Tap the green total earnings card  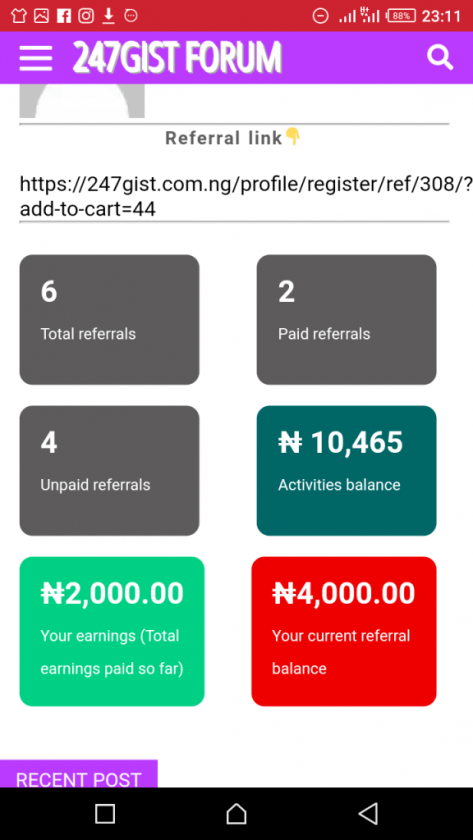tap(112, 631)
